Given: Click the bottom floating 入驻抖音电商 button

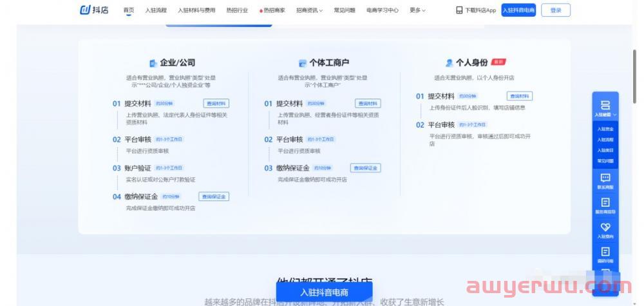Looking at the screenshot, I should pyautogui.click(x=324, y=292).
